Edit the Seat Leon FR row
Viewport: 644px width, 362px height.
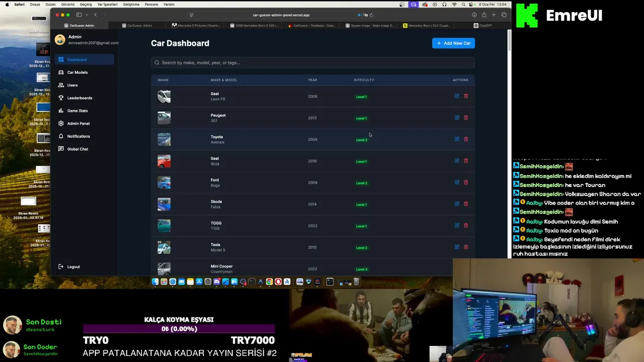(x=457, y=96)
